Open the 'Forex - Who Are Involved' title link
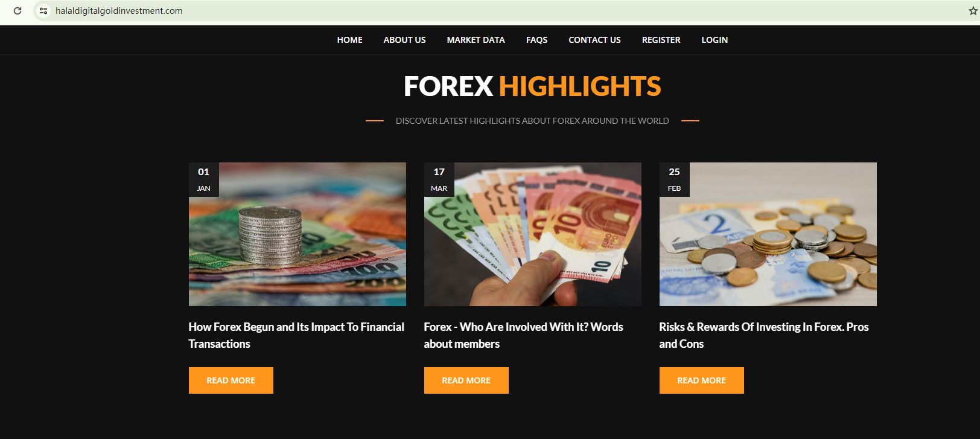Screen dimensions: 980x439 point(523,335)
